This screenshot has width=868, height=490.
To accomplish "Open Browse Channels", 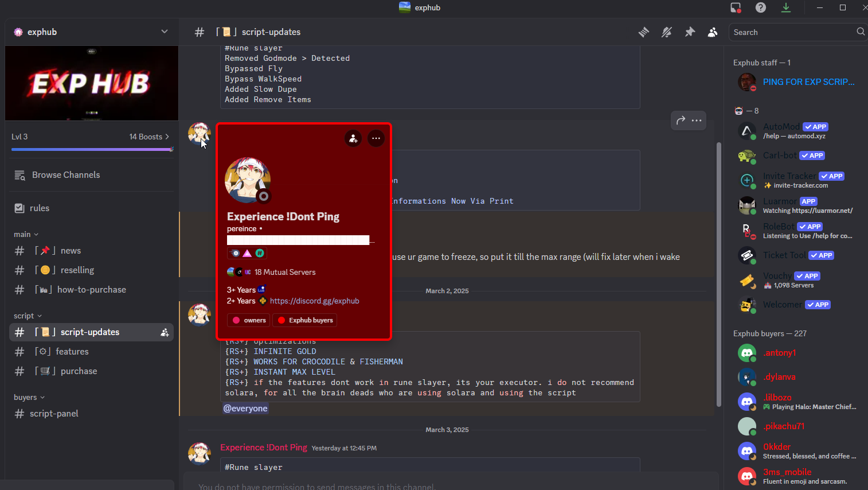I will [x=92, y=175].
